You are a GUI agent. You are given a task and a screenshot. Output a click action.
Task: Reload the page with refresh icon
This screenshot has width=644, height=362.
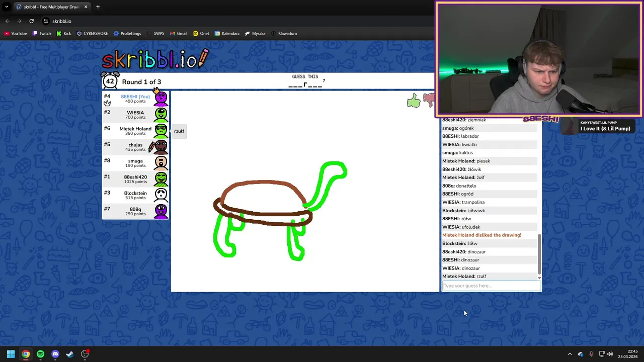pos(31,21)
